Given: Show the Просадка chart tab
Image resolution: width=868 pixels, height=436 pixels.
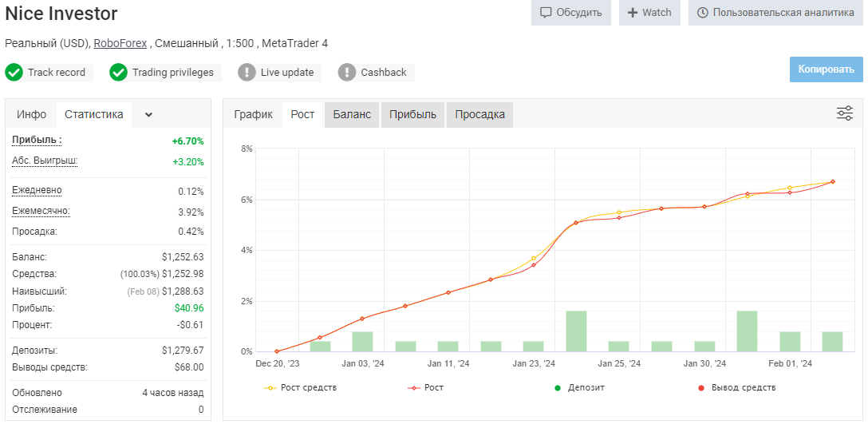Looking at the screenshot, I should click(x=480, y=115).
